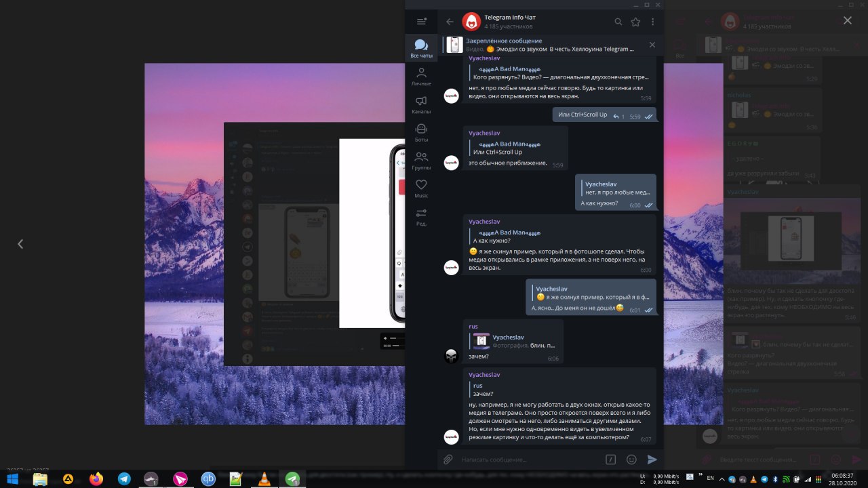Open the 'Ред.' folder editor
The height and width of the screenshot is (488, 868).
(421, 217)
